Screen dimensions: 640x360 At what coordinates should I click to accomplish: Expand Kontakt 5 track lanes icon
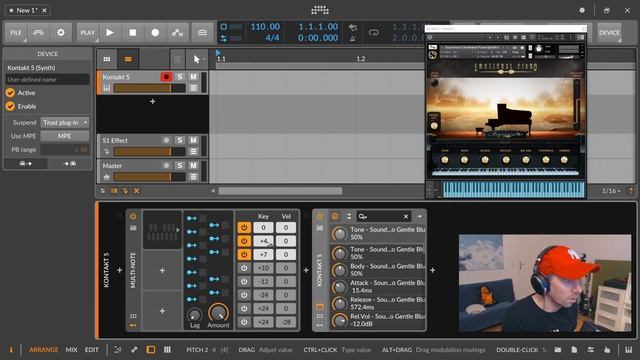click(193, 88)
